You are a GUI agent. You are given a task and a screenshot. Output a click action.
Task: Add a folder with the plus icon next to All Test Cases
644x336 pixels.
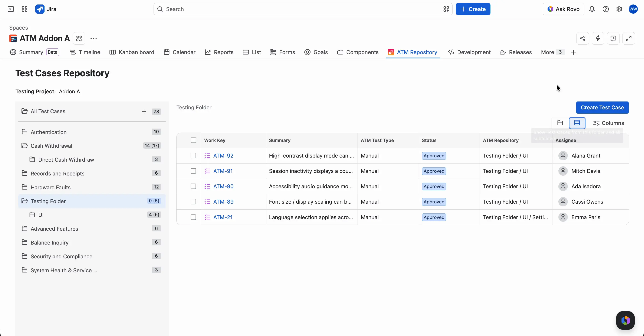(144, 112)
